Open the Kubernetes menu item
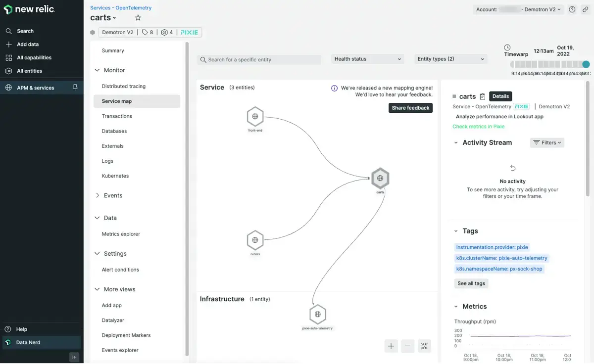The image size is (594, 364). (x=115, y=176)
